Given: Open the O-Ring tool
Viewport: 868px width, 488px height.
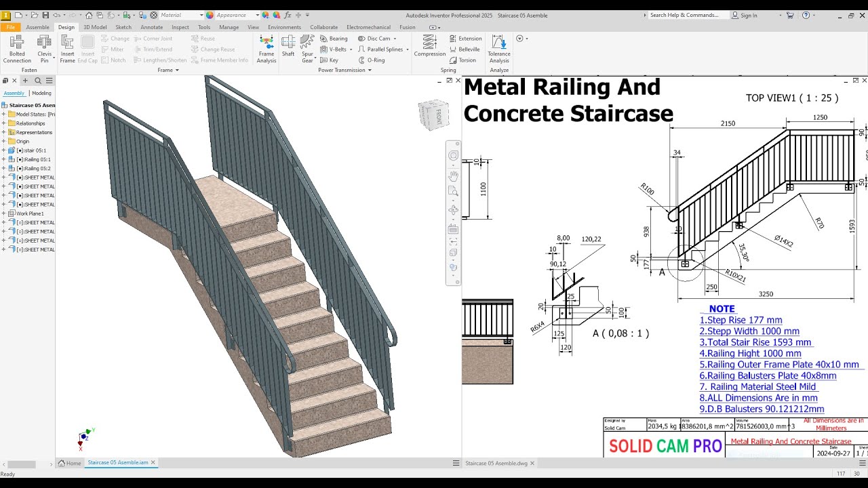Looking at the screenshot, I should tap(371, 60).
